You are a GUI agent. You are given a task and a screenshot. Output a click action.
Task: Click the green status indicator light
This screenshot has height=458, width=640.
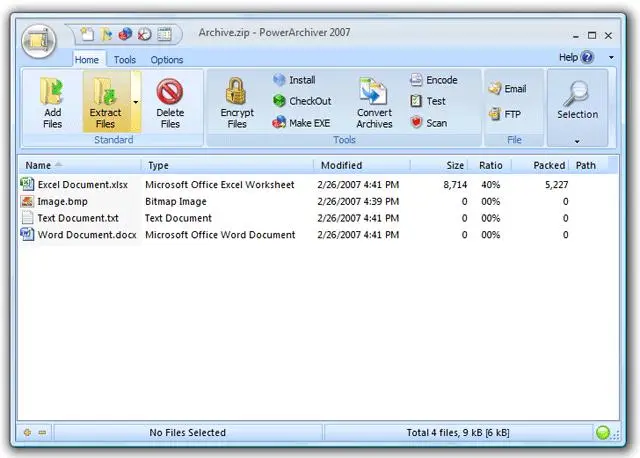602,432
